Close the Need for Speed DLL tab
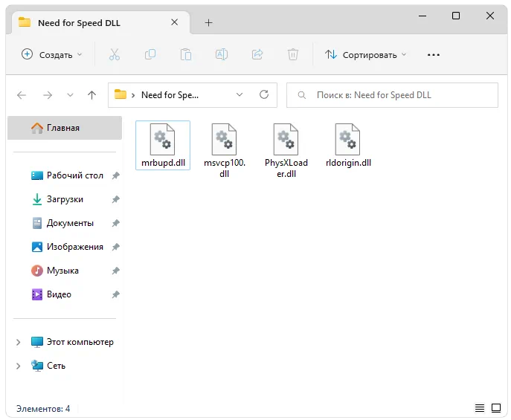The height and width of the screenshot is (420, 511). [x=175, y=22]
